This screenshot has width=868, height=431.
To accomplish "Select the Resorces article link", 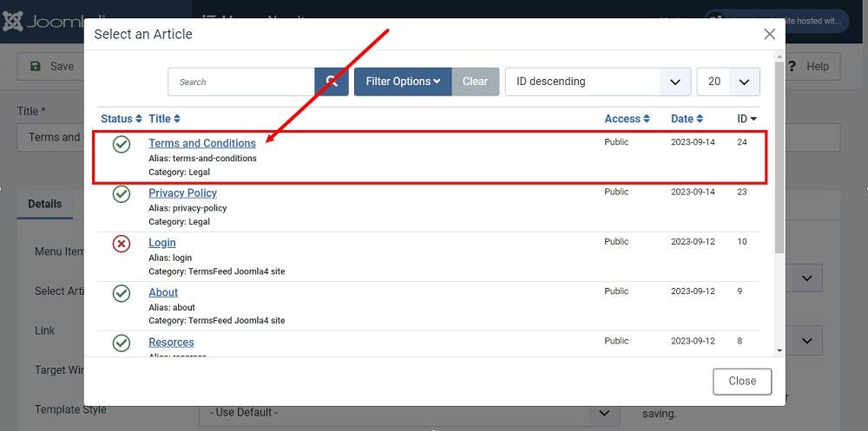I will [x=171, y=343].
